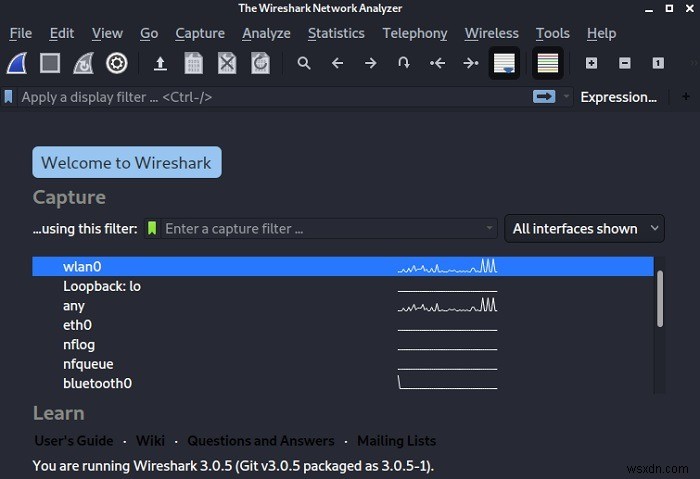
Task: Open the File menu
Action: point(21,33)
